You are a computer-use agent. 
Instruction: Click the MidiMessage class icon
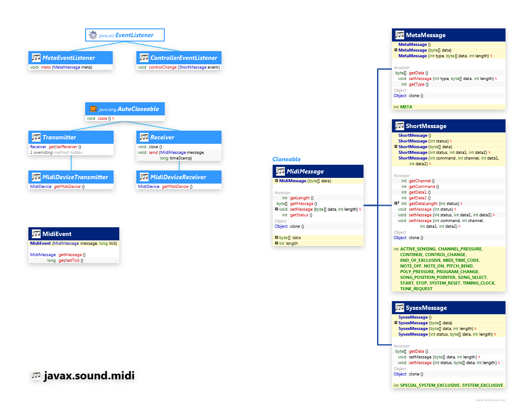(280, 171)
